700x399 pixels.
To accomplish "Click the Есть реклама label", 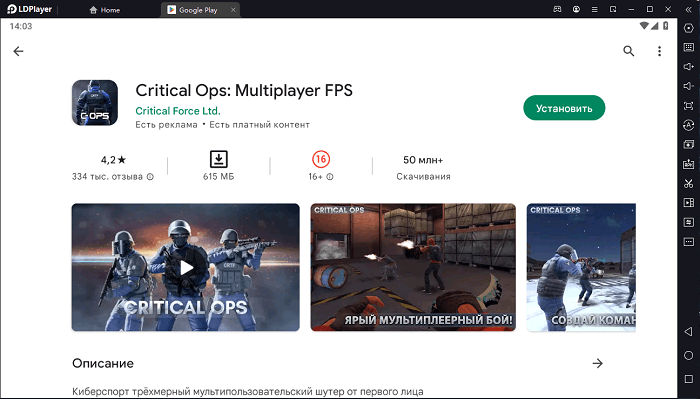I will pos(166,125).
